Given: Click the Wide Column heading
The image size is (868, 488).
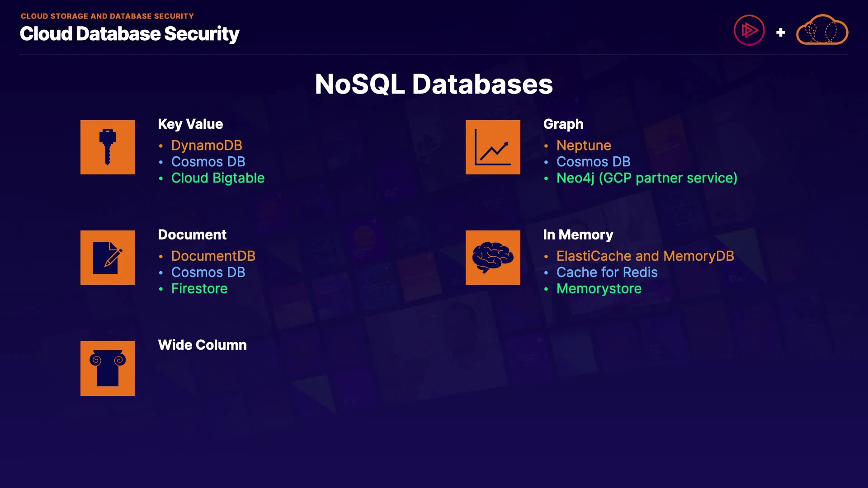Looking at the screenshot, I should (202, 345).
